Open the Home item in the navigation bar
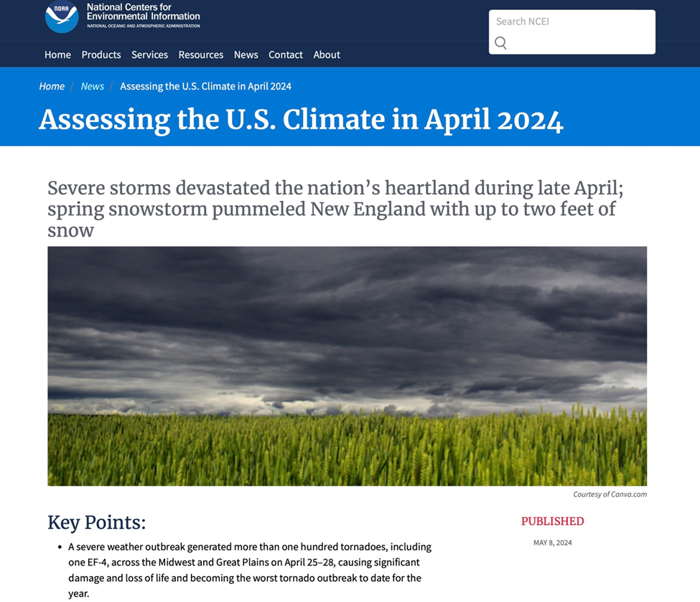 (x=57, y=55)
